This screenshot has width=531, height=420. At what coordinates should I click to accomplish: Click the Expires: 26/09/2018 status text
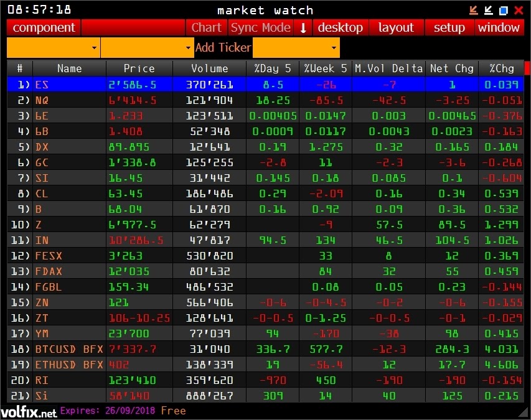coord(108,411)
